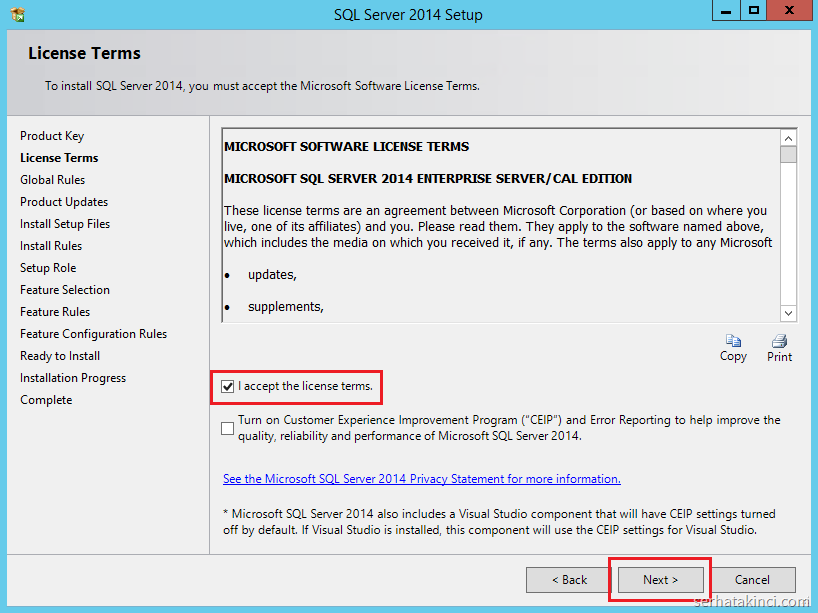818x613 pixels.
Task: Click the license text scrollbar thumb
Action: pos(788,154)
